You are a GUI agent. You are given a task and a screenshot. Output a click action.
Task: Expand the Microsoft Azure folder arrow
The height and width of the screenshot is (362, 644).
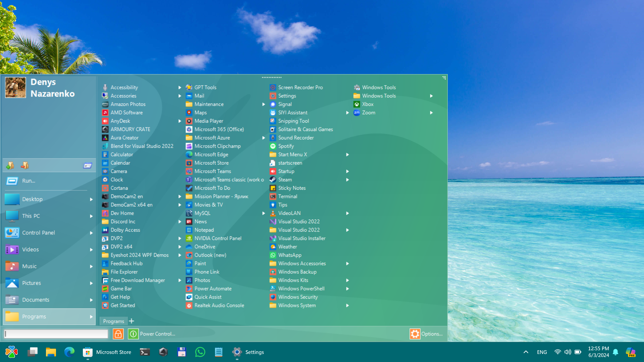[x=264, y=138]
